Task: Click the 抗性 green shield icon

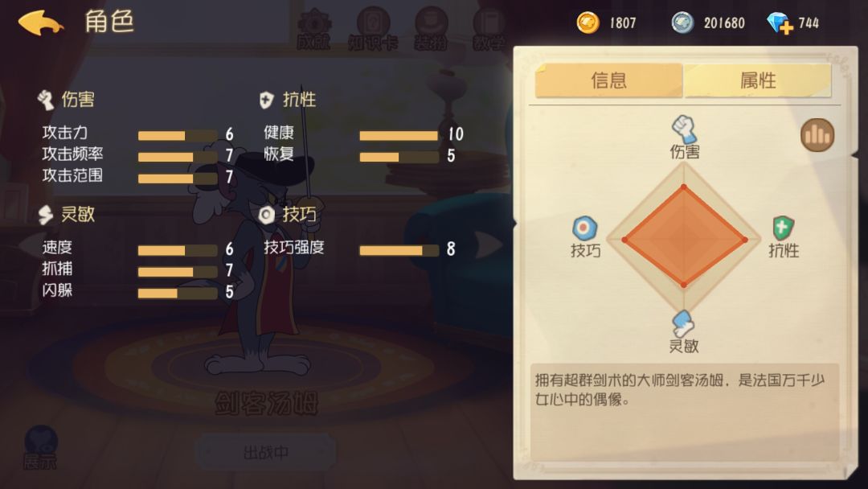Action: coord(783,228)
